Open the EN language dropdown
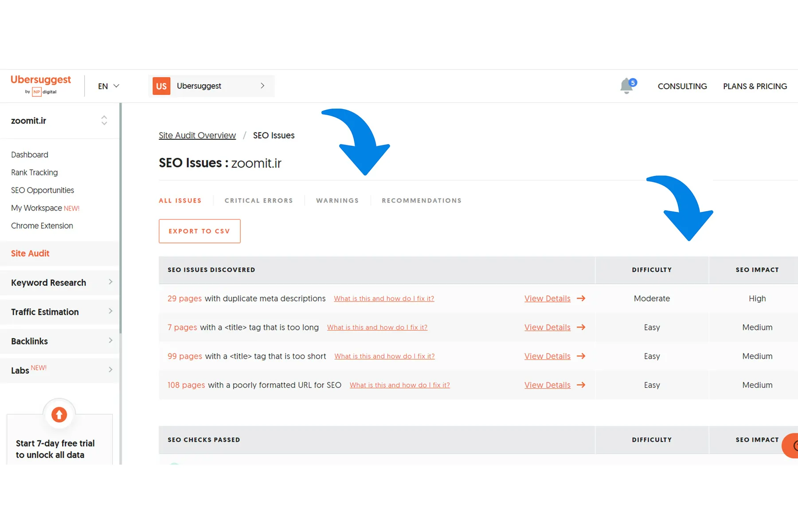 point(109,86)
